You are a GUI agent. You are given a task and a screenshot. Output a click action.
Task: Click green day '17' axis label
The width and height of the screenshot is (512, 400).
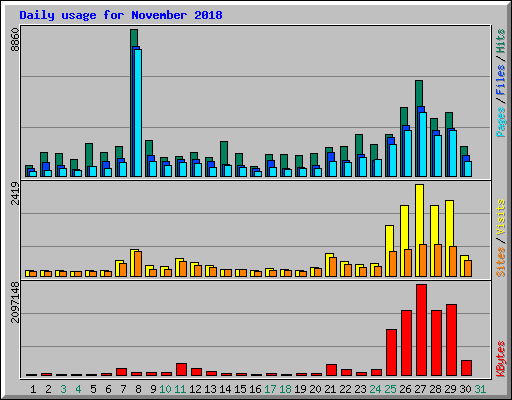coord(270,389)
